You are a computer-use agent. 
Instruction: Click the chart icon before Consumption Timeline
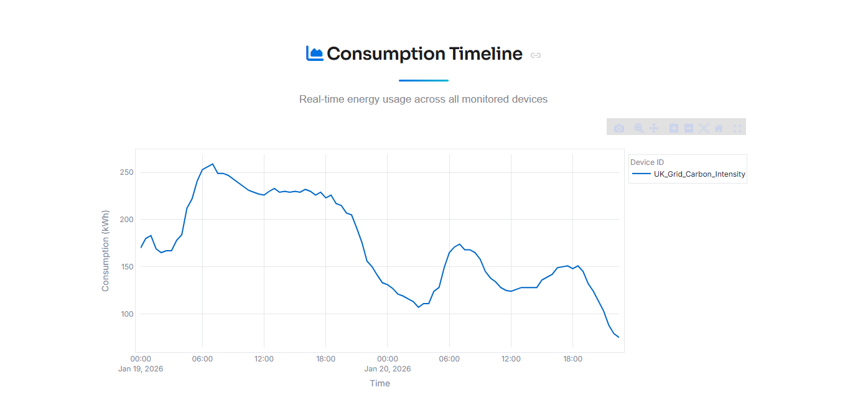314,54
